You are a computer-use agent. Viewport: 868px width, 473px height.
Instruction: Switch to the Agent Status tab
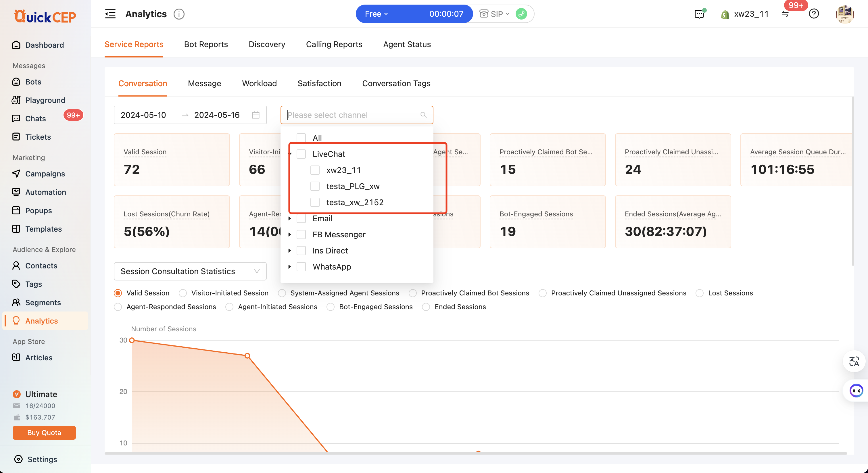tap(407, 44)
